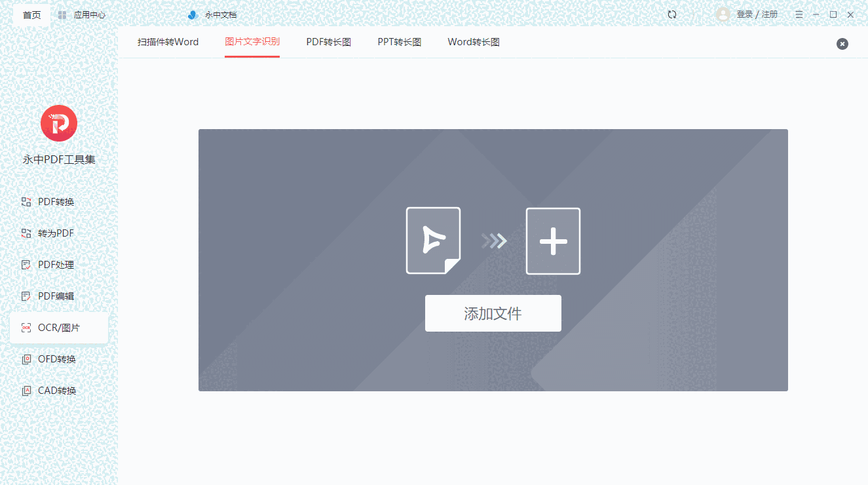Click the user avatar icon
Viewport: 868px width, 485px height.
pos(722,14)
